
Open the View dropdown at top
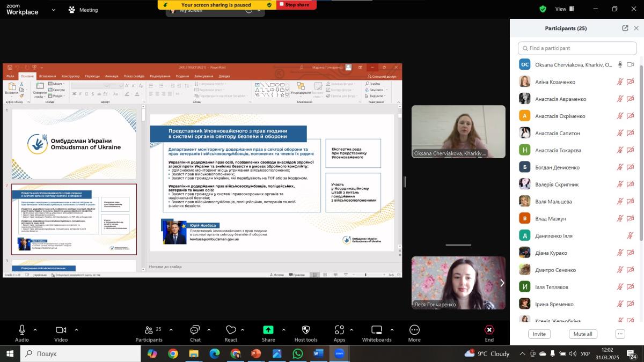click(x=563, y=9)
